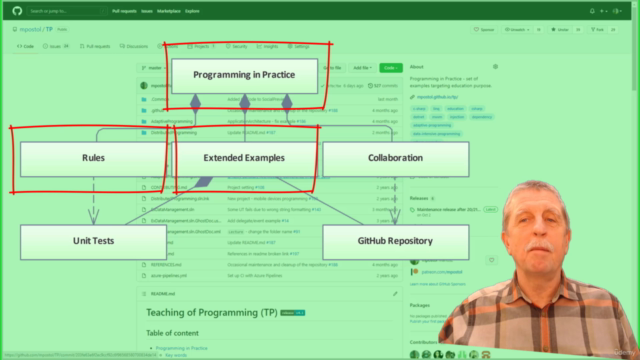Click the pencil icon to edit README.md
Viewport: 640px width, 360px height.
coord(395,293)
